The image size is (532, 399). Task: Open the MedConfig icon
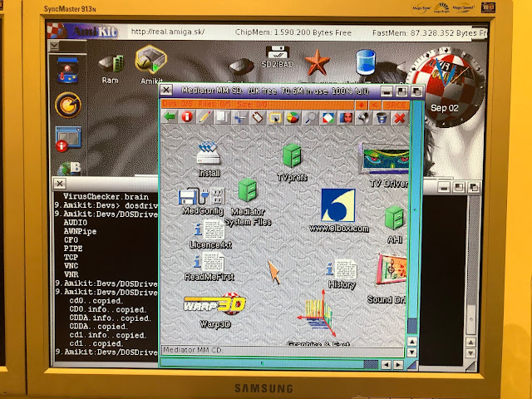point(203,202)
